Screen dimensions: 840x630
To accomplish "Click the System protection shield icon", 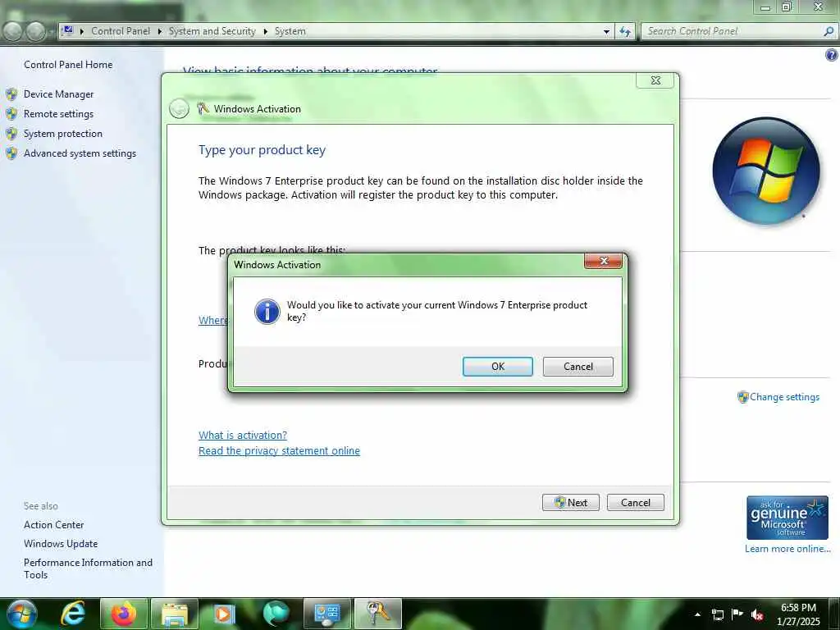I will [11, 134].
